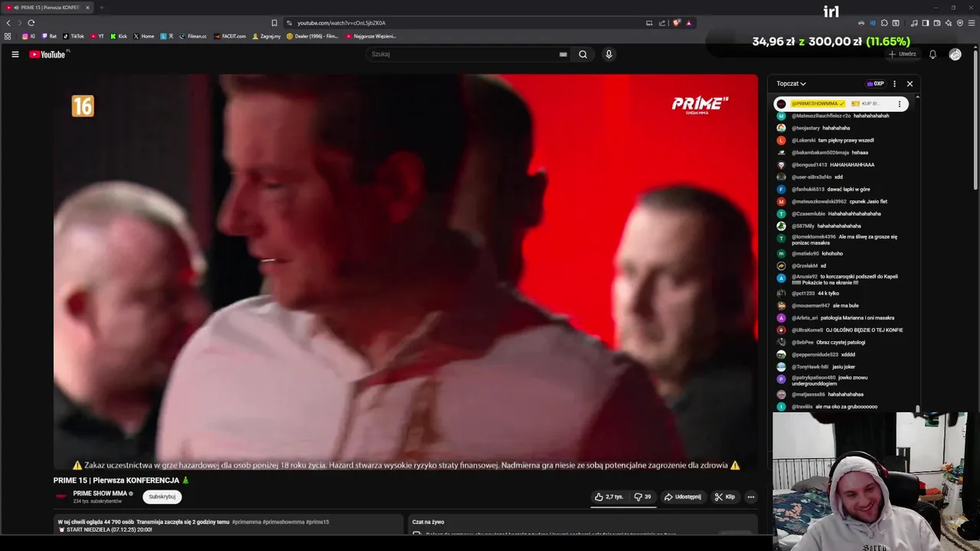Open the browser main menu icon
The height and width of the screenshot is (551, 980).
point(972,23)
